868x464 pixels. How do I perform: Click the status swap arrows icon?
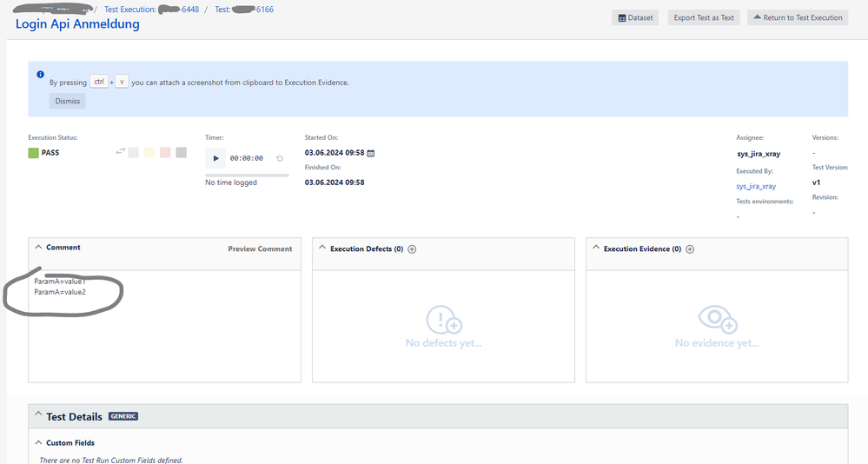[120, 151]
